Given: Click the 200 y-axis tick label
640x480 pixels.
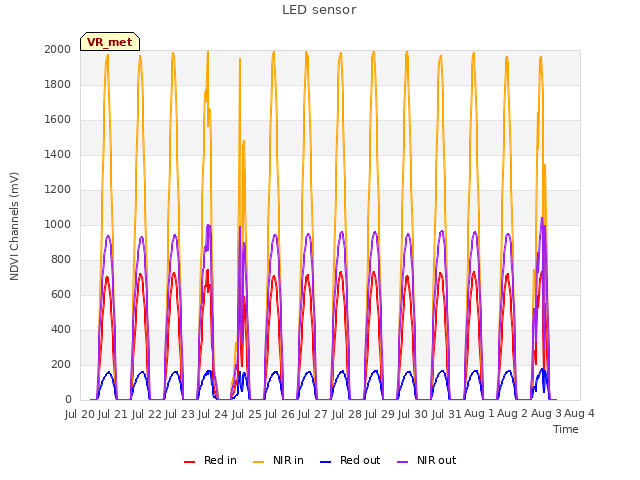Looking at the screenshot, I should [x=61, y=364].
